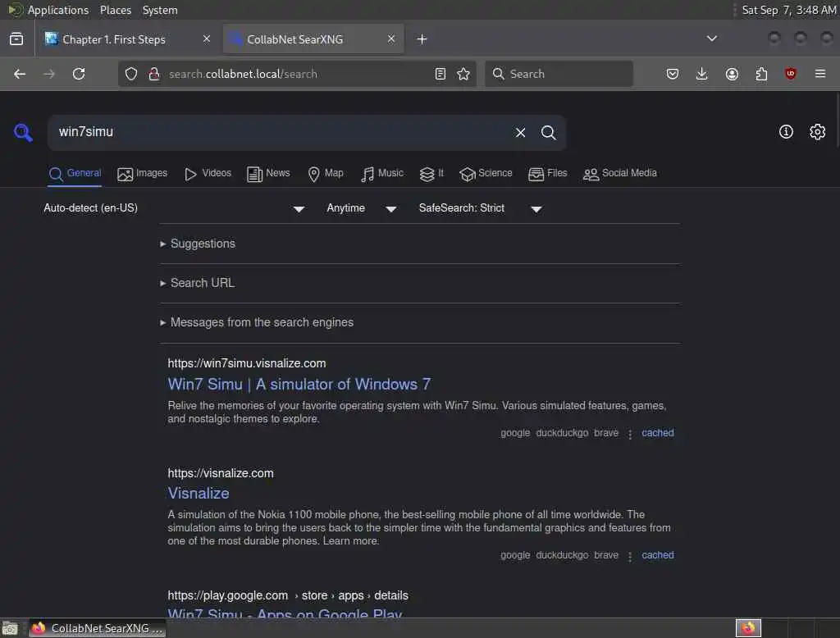Screen dimensions: 840x638
Task: Toggle reader view icon
Action: tap(441, 74)
